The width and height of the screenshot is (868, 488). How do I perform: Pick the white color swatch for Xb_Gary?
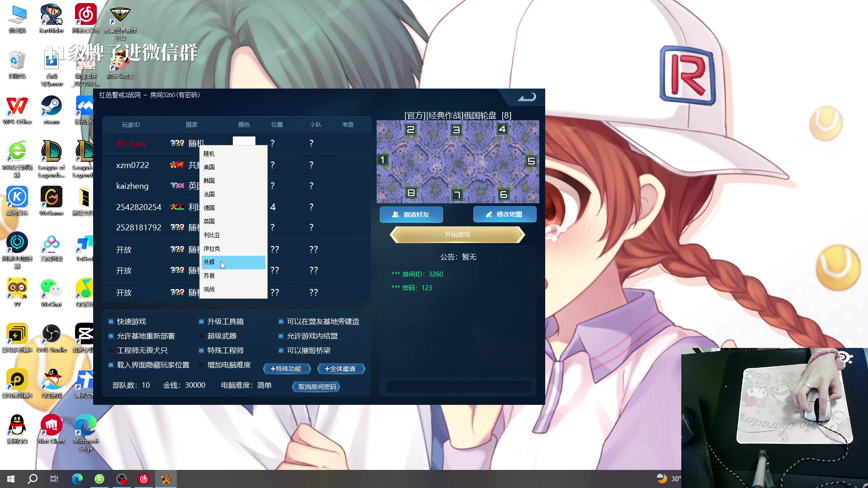coord(244,141)
